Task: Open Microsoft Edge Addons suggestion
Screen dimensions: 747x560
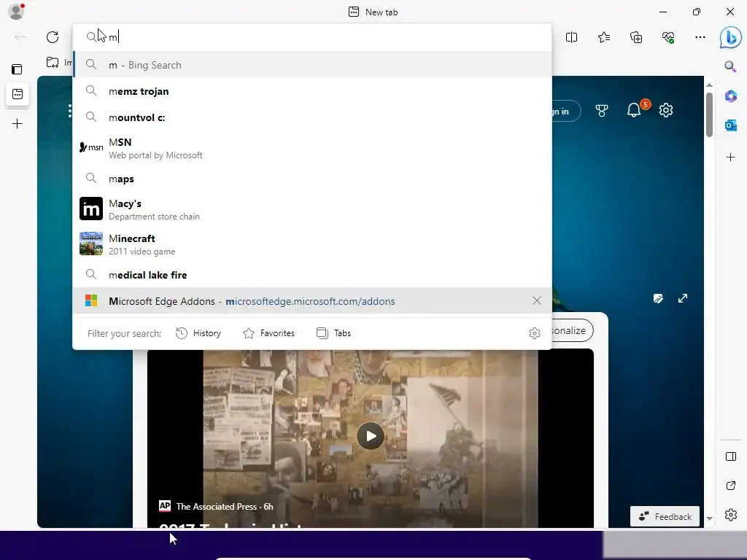Action: [312, 301]
